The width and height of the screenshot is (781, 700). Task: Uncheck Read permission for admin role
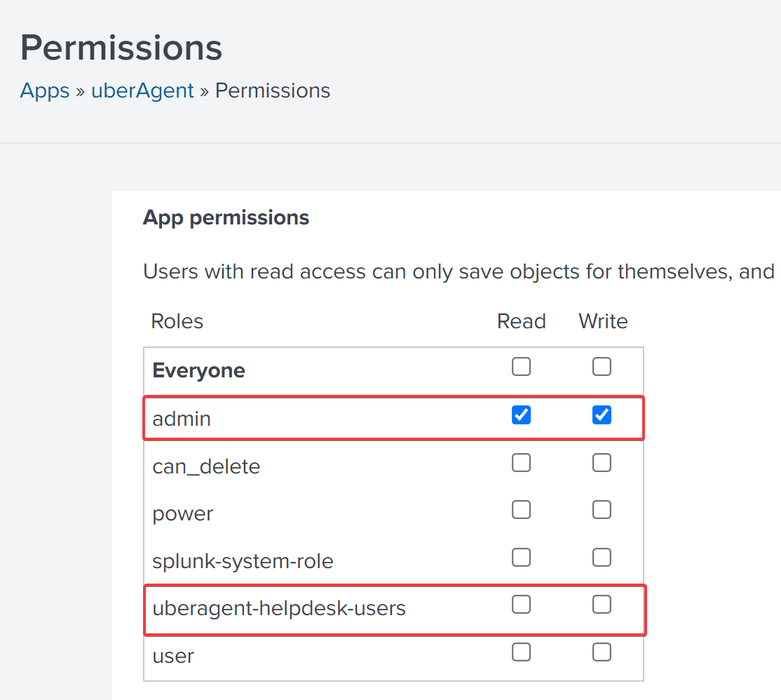(521, 415)
